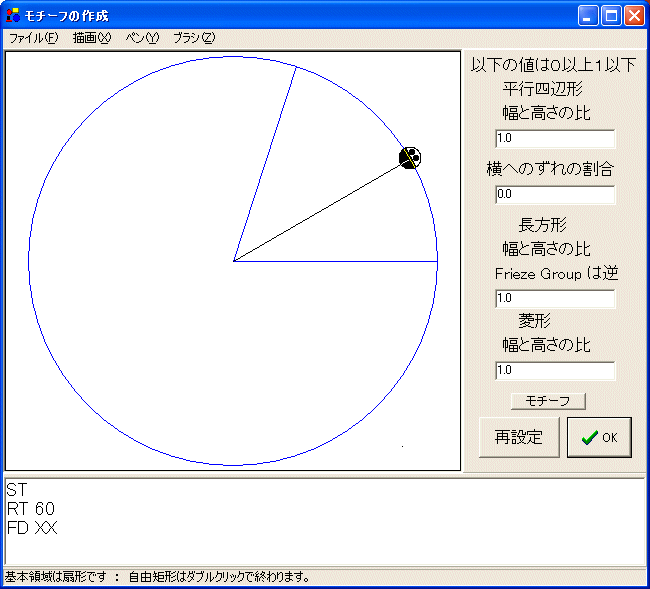This screenshot has height=589, width=650.
Task: Click the FD XX command line
Action: pyautogui.click(x=32, y=528)
